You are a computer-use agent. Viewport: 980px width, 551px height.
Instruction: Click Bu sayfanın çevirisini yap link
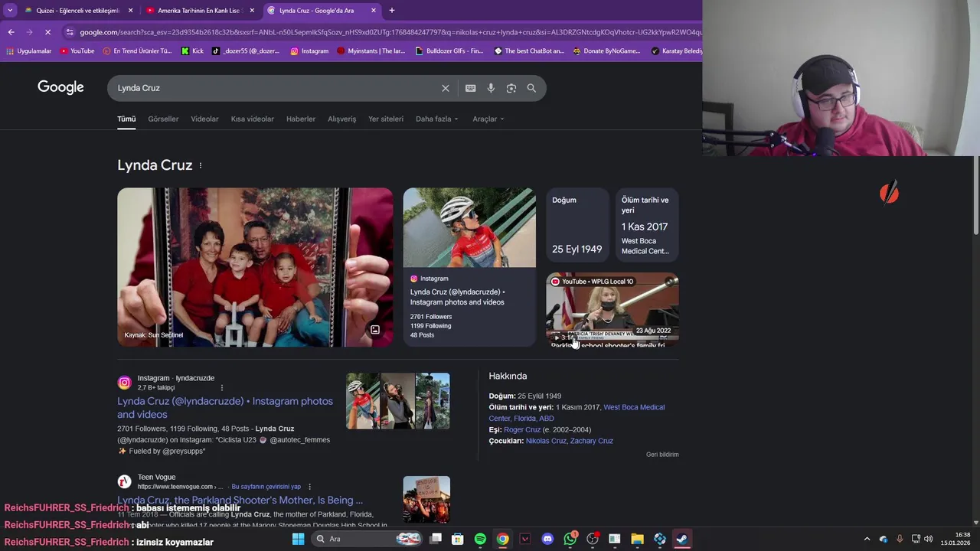266,487
